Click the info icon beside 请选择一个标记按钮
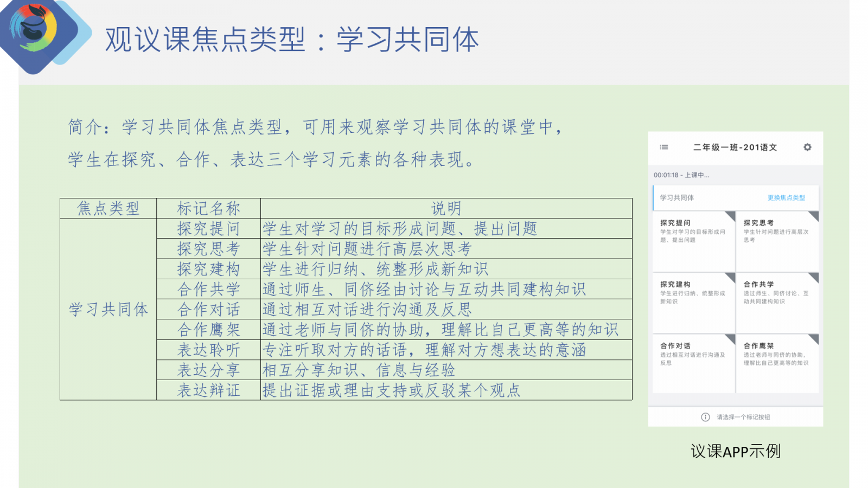Screen dimensions: 868x488 coord(705,417)
